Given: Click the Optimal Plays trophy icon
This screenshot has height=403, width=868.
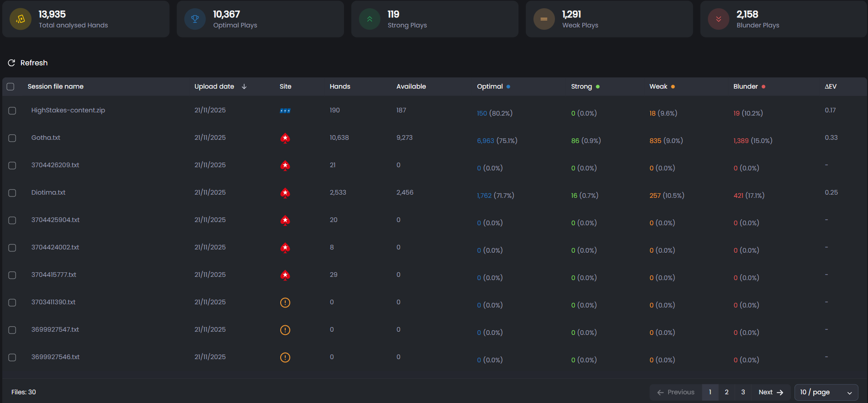Looking at the screenshot, I should coord(195,19).
